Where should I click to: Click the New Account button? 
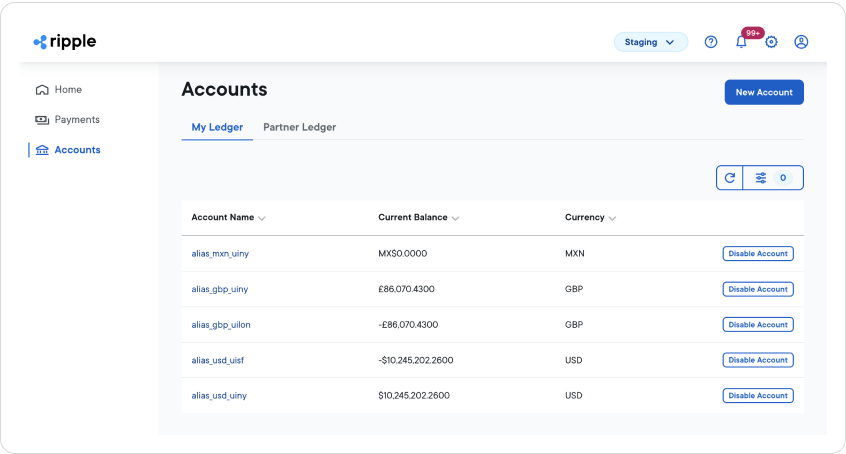pyautogui.click(x=764, y=92)
